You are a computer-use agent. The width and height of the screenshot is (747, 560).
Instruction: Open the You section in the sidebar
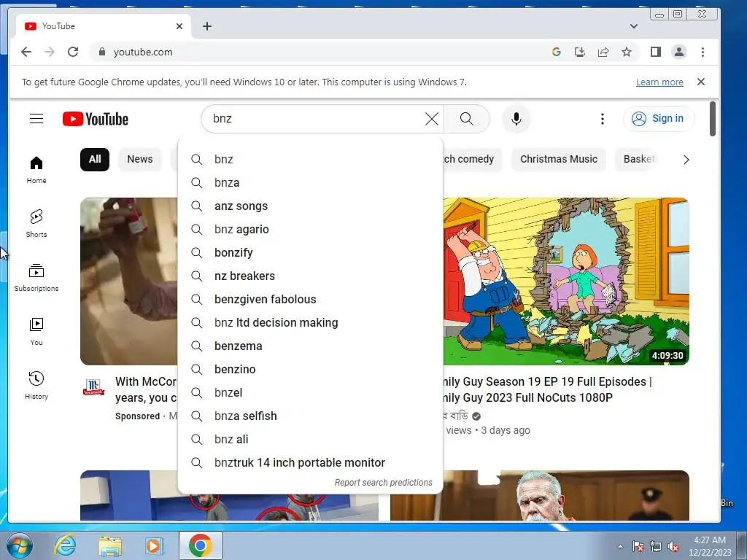coord(36,332)
